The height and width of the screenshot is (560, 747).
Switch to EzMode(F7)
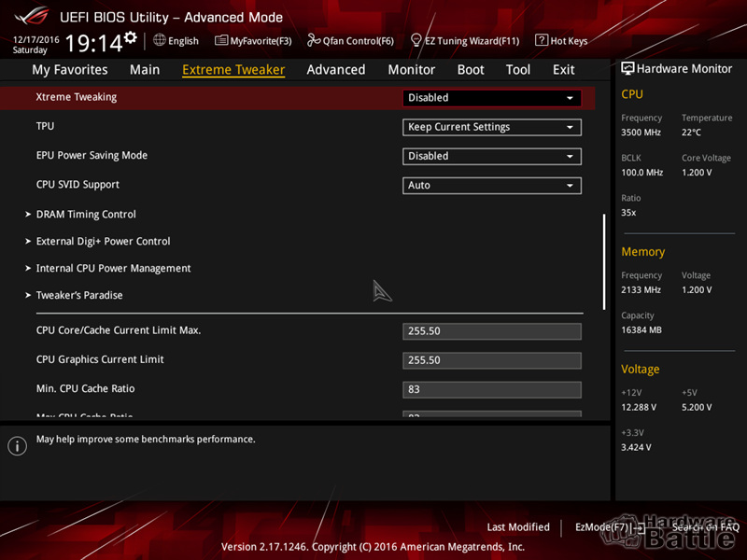(610, 527)
